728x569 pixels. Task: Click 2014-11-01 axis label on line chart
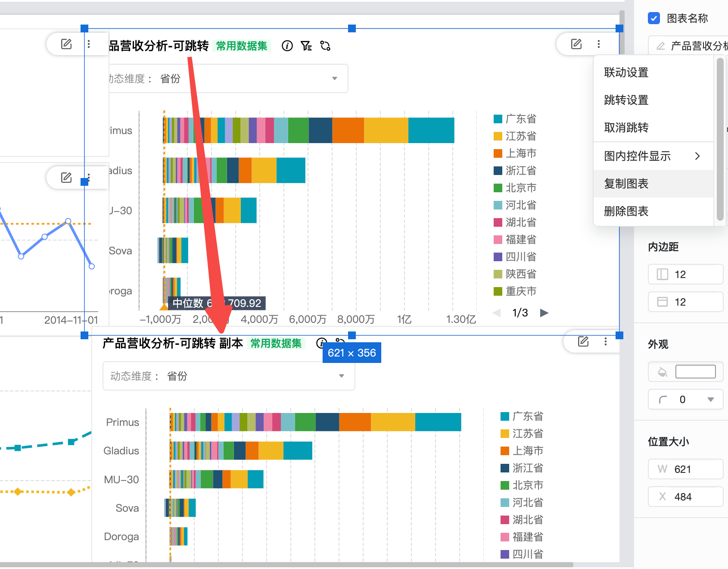(71, 320)
